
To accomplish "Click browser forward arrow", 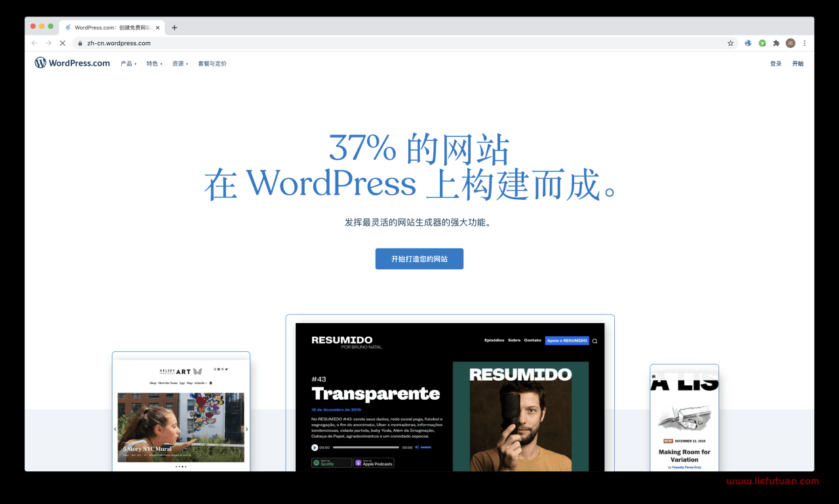I will [48, 43].
